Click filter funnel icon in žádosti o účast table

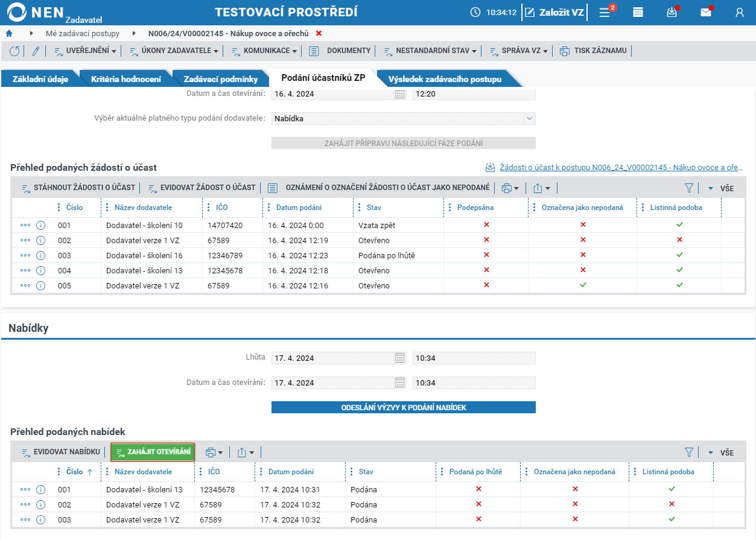[x=690, y=188]
